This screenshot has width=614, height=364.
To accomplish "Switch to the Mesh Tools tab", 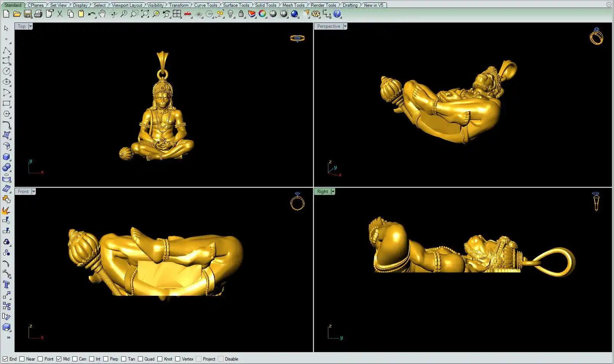I will pos(293,5).
